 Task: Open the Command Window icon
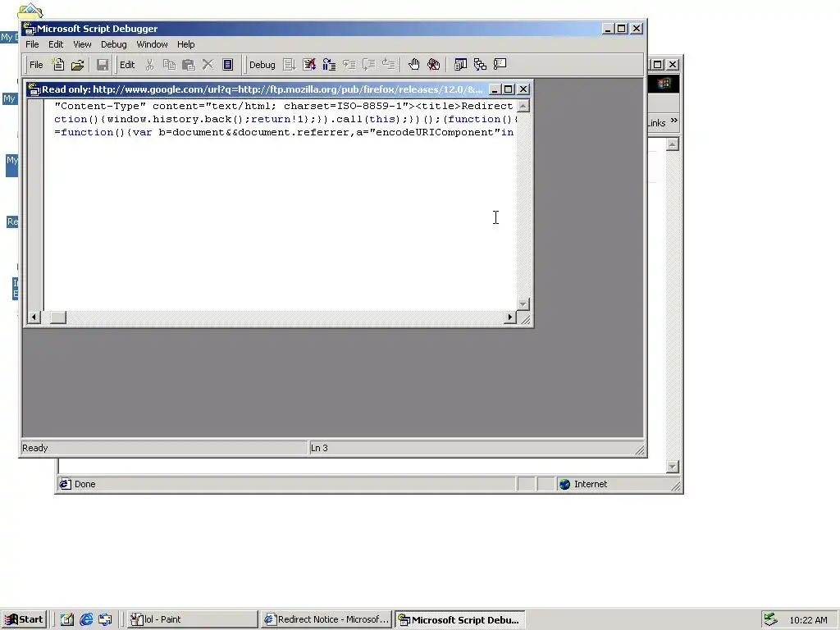point(500,65)
